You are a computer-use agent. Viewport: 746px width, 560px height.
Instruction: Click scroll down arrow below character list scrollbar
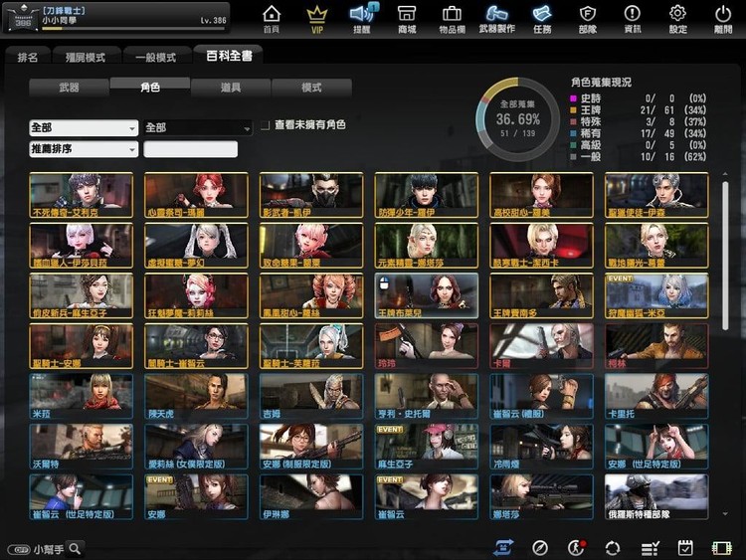(x=725, y=514)
